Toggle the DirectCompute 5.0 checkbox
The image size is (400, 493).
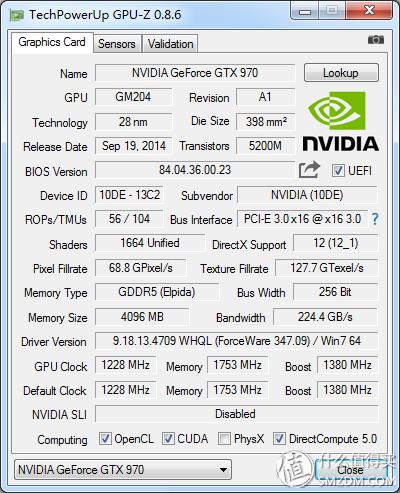pos(279,439)
